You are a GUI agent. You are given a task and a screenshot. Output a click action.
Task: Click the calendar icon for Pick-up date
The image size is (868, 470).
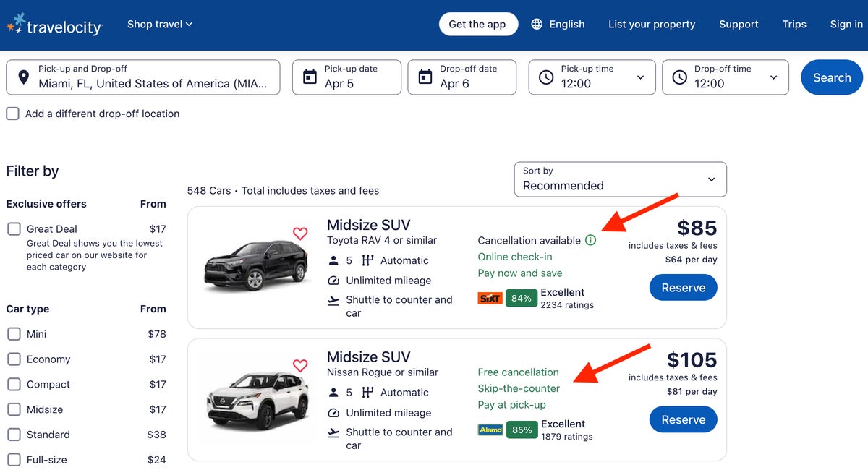309,77
